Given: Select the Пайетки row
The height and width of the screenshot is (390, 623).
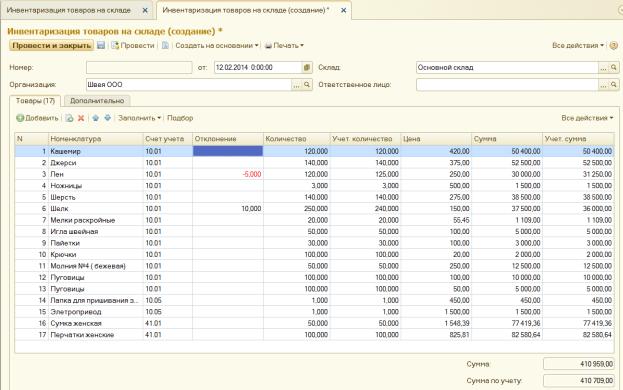Looking at the screenshot, I should (314, 243).
